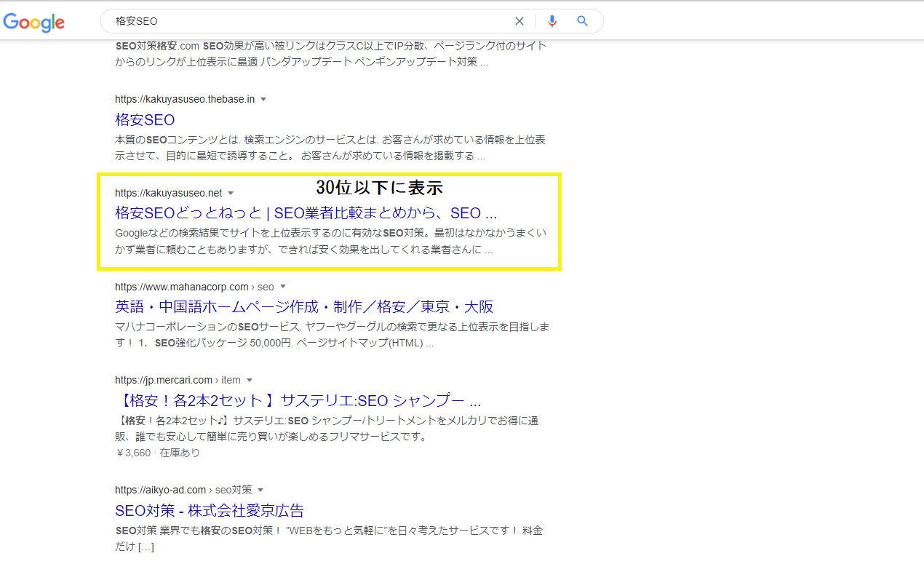924x572 pixels.
Task: Open SEO対策 - 株式会社愛京広告 result
Action: click(x=210, y=510)
